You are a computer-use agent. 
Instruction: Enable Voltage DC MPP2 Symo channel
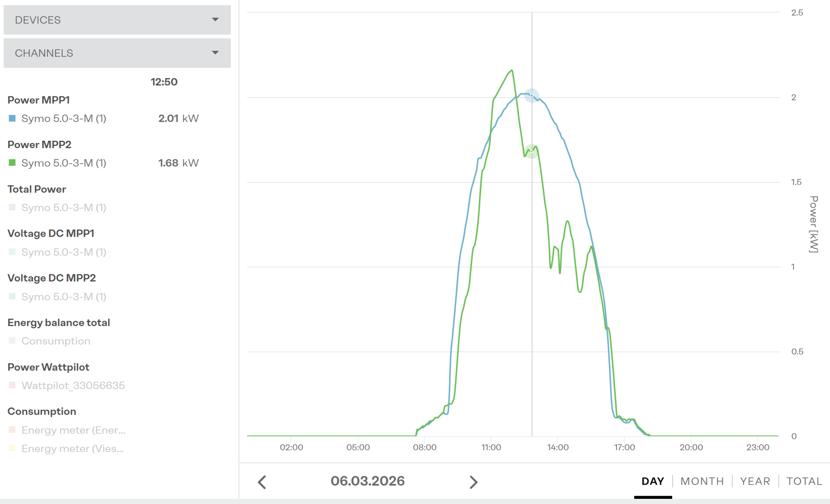coord(64,297)
